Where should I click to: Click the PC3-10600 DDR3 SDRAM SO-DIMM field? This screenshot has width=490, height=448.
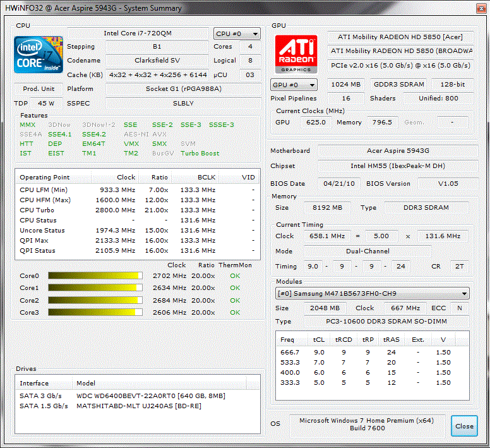click(386, 322)
